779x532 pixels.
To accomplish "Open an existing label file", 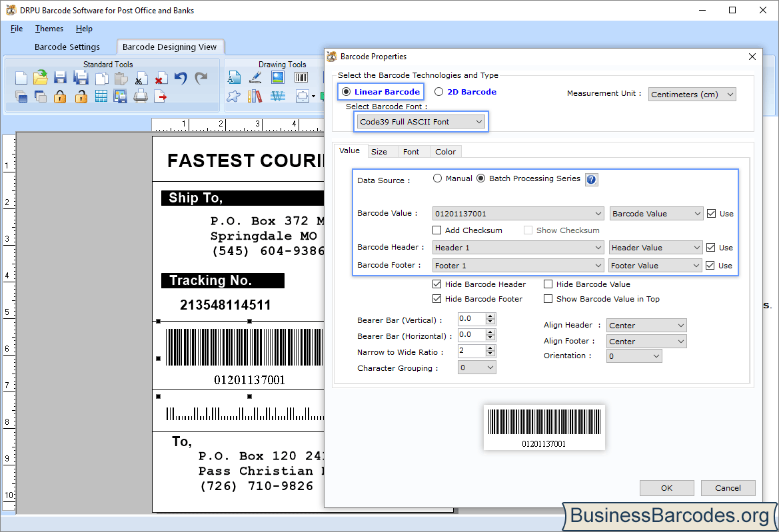I will pos(41,77).
